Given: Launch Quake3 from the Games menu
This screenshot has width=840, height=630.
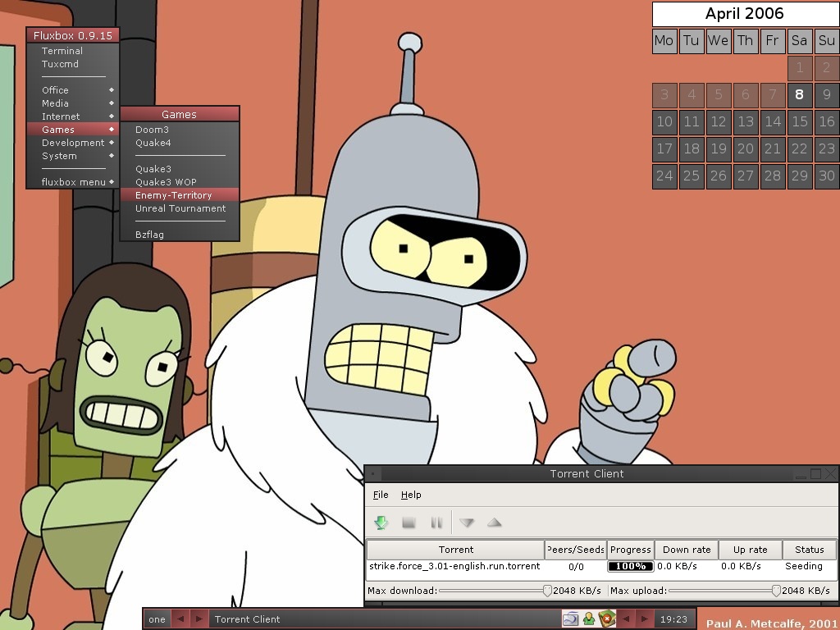Looking at the screenshot, I should pos(180,169).
